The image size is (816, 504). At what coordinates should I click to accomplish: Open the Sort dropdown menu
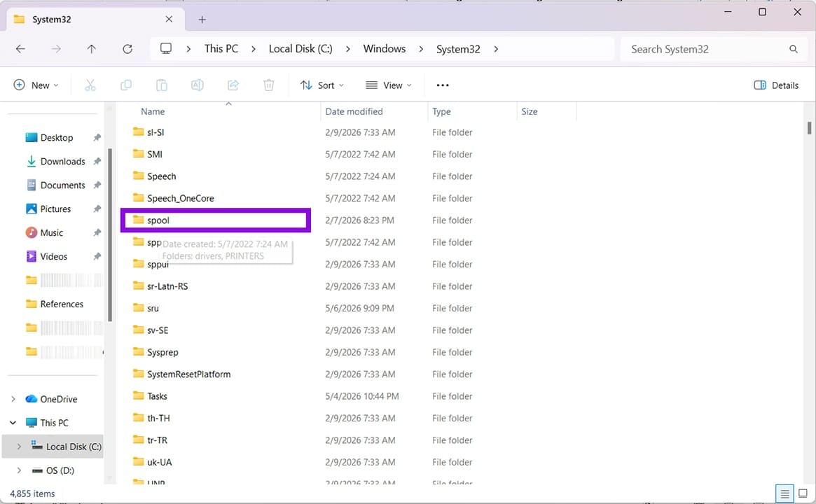pyautogui.click(x=321, y=85)
